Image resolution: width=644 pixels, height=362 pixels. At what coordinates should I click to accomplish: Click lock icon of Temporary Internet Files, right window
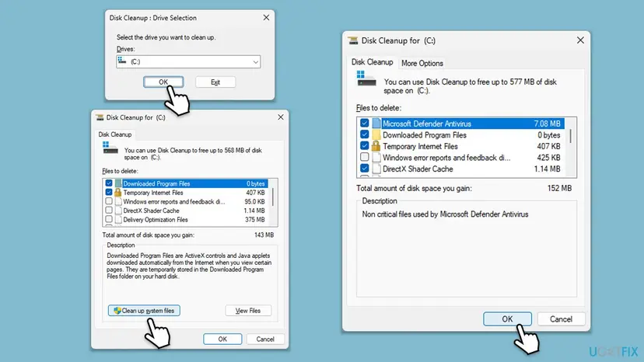[x=376, y=146]
